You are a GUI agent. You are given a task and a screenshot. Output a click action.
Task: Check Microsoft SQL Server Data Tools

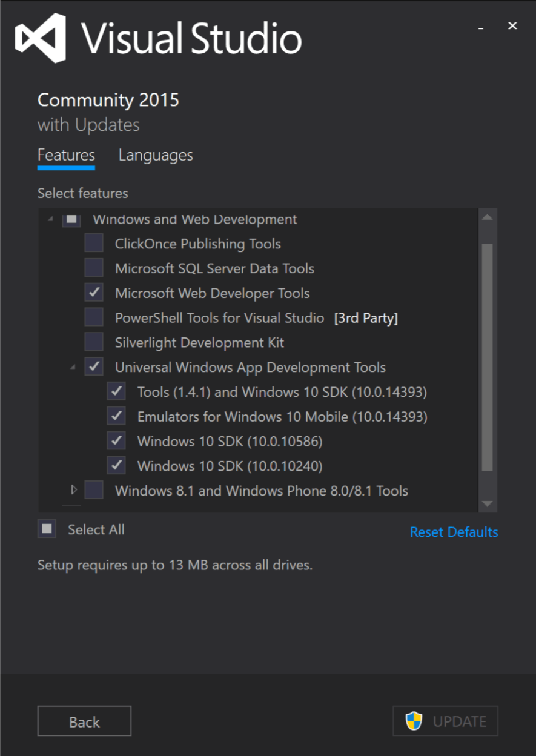tap(94, 268)
